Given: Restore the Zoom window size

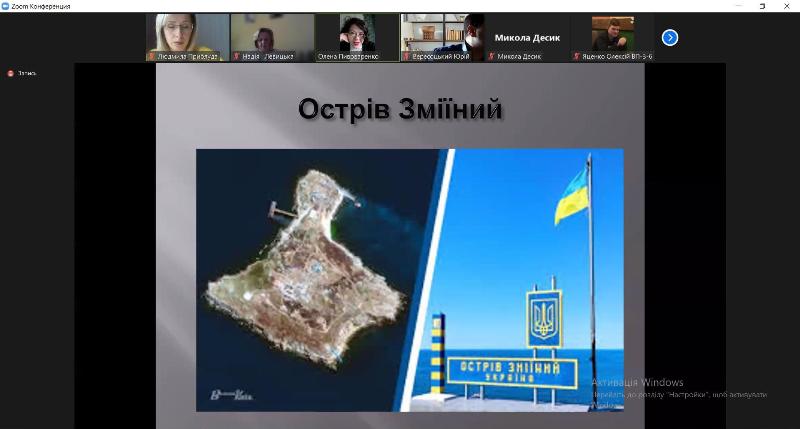Looking at the screenshot, I should 762,6.
